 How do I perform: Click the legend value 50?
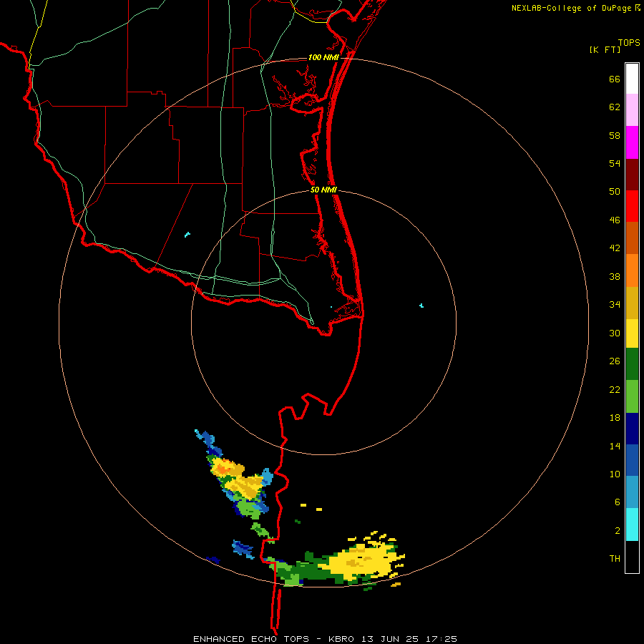615,191
